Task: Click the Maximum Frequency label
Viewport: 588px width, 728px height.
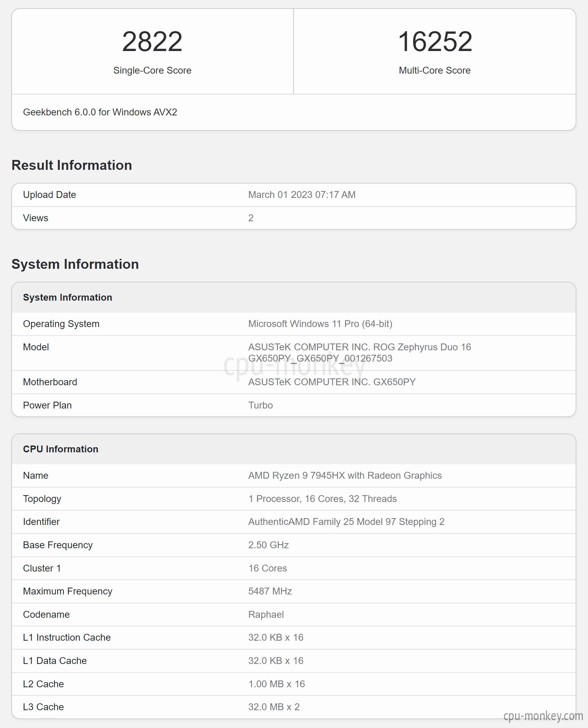Action: [68, 591]
